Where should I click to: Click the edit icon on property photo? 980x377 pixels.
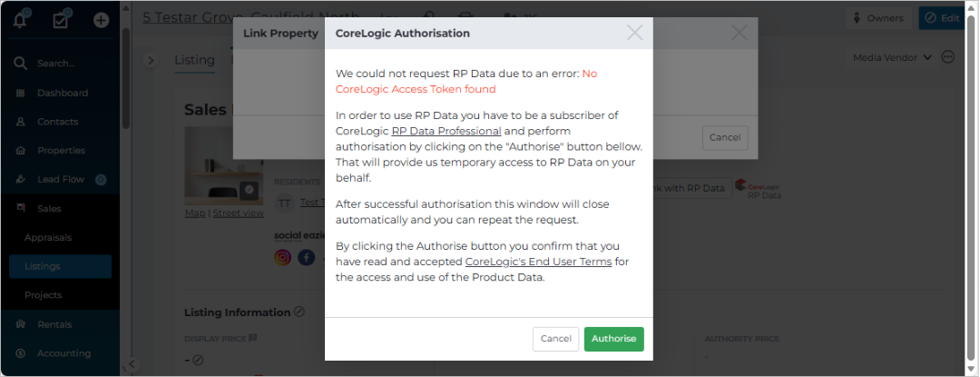249,190
